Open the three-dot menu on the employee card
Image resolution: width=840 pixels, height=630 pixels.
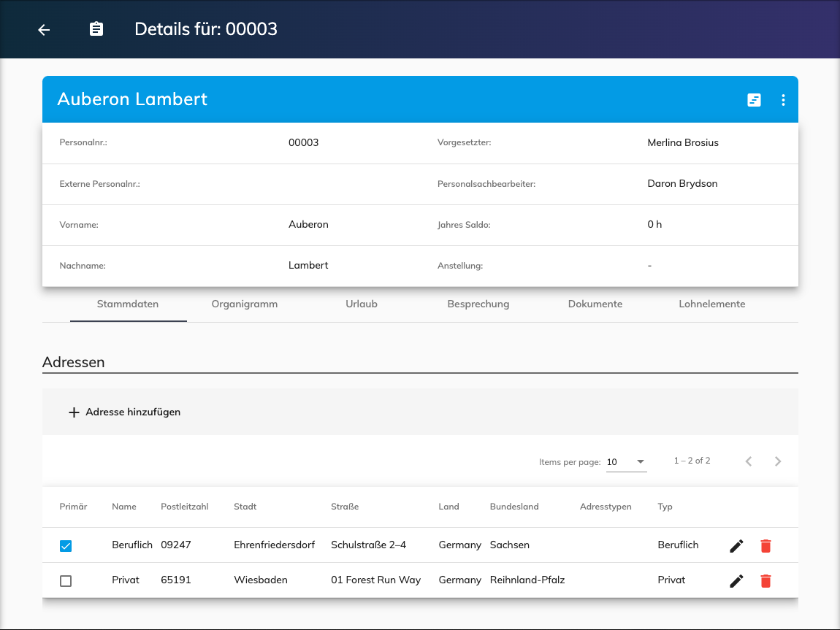[783, 100]
